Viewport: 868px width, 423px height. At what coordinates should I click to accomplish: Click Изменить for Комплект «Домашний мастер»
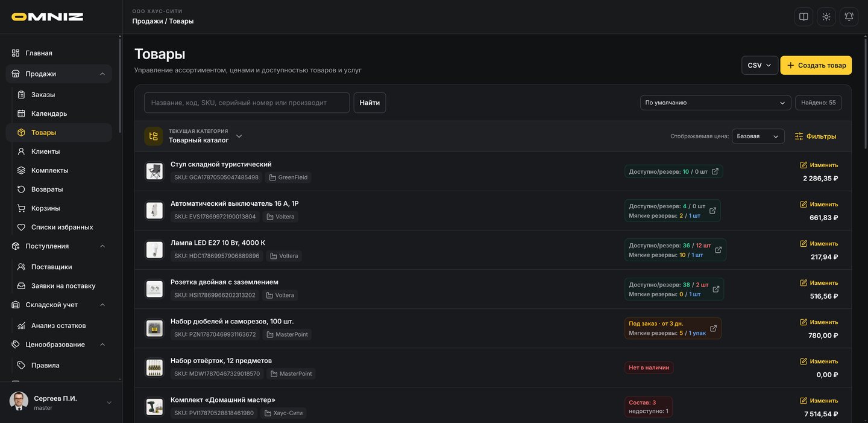pos(819,401)
